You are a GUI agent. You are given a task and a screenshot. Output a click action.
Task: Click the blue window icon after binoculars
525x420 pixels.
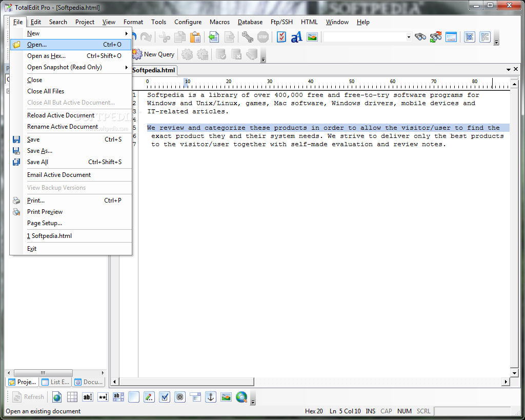tap(451, 37)
